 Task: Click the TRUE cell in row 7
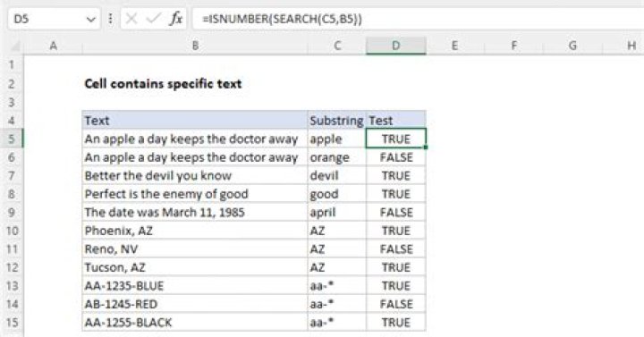click(x=396, y=176)
